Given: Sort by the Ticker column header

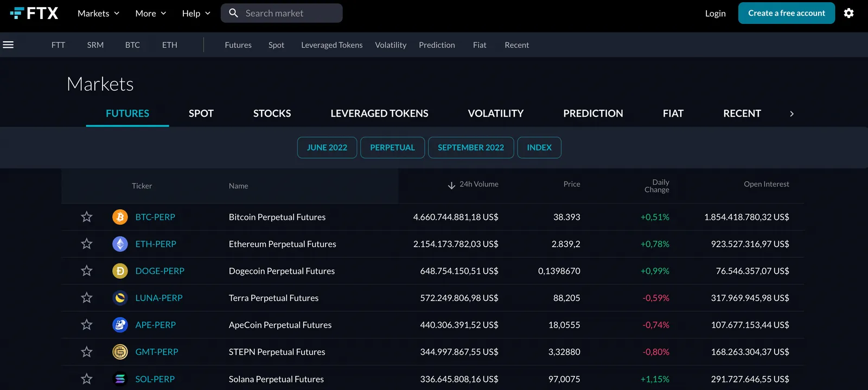Looking at the screenshot, I should click(142, 186).
